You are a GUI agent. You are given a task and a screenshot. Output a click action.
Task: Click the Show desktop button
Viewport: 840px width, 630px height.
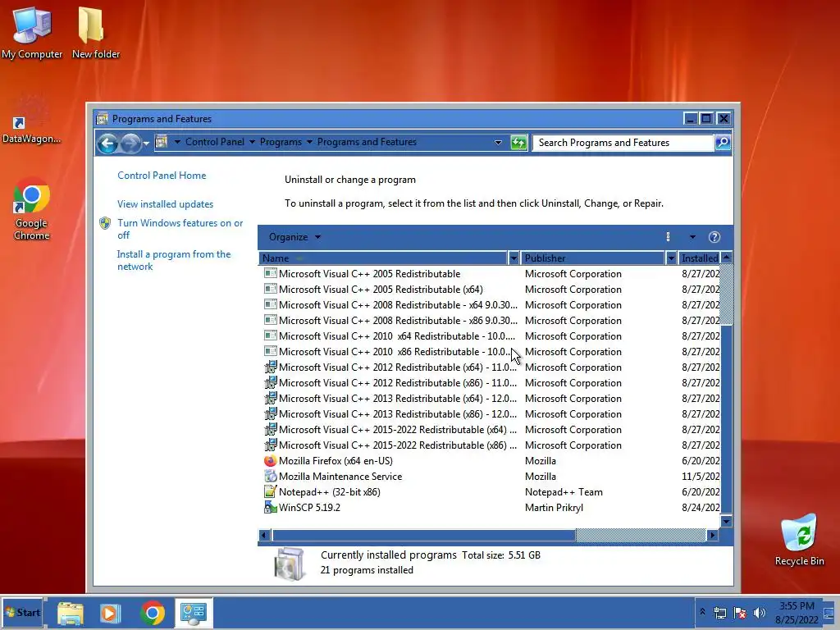pos(830,613)
